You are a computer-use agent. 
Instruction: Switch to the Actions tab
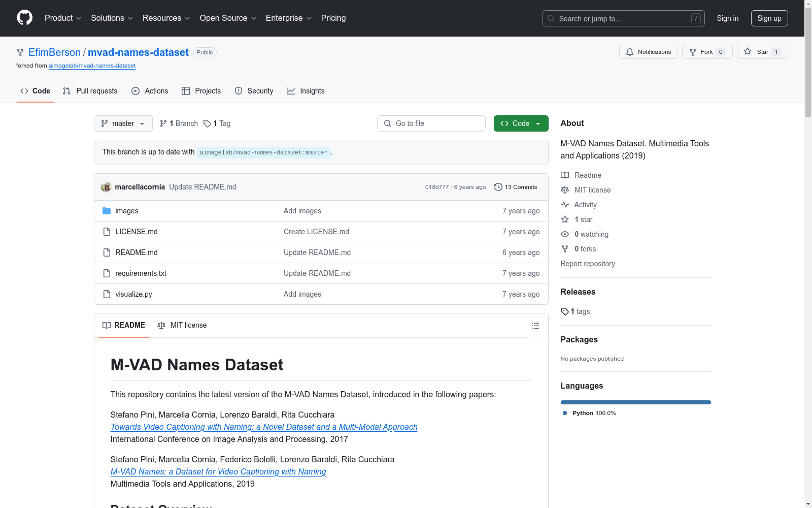150,91
